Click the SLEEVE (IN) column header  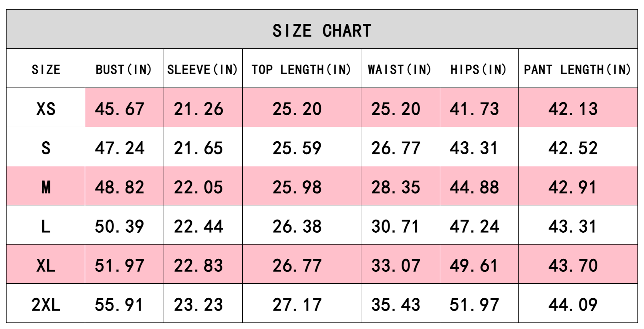tap(203, 69)
